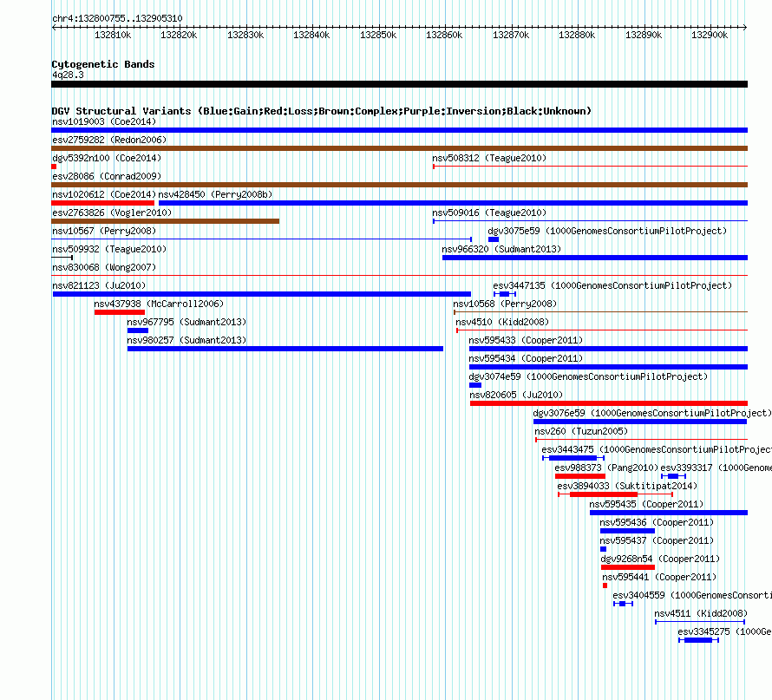Click the esv2759282 (Redon2006) variant label
The width and height of the screenshot is (772, 700).
pos(109,140)
